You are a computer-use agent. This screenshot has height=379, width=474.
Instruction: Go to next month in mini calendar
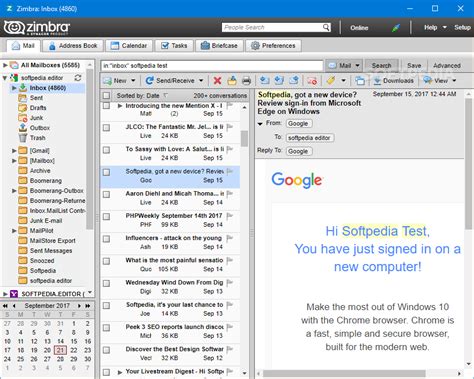tap(79, 306)
